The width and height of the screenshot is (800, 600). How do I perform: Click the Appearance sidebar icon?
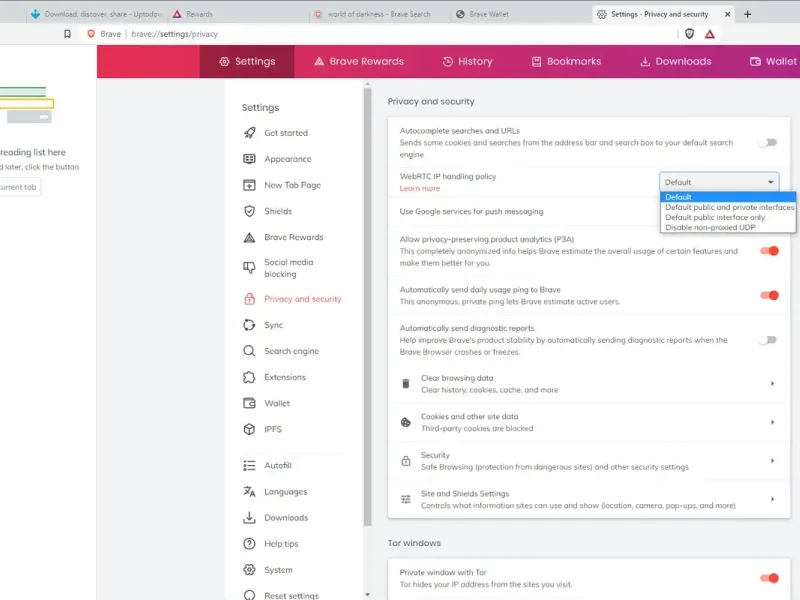[x=249, y=159]
